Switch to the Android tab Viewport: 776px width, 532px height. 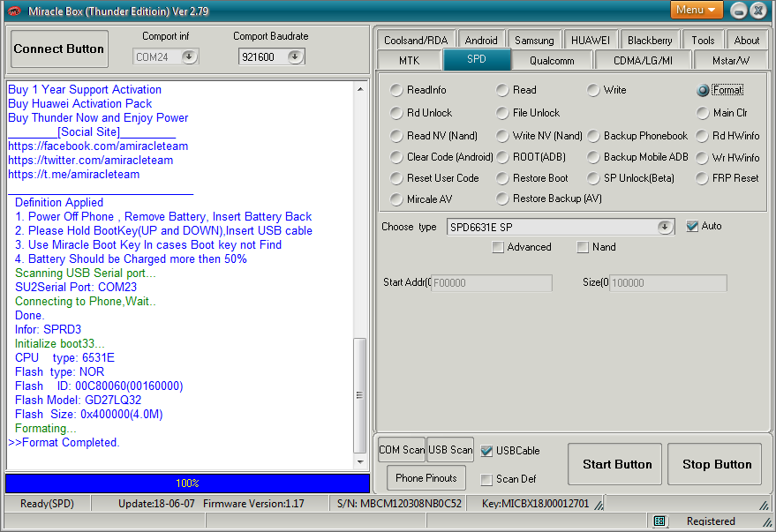tap(481, 40)
